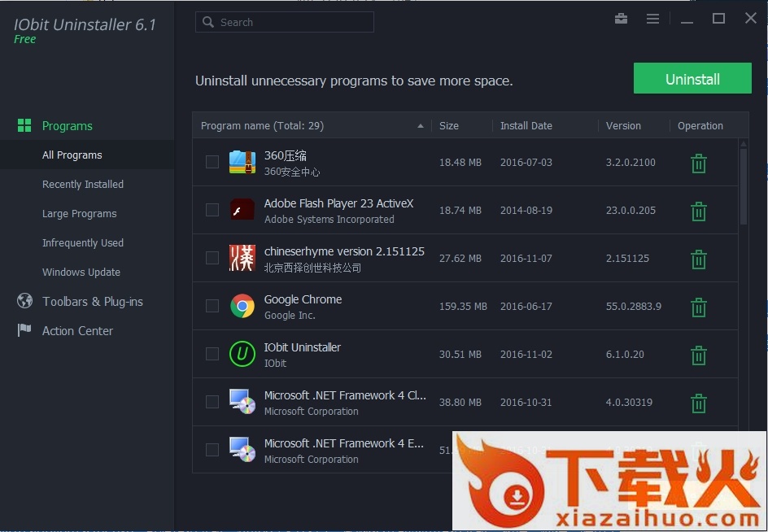Select the Microsoft .NET Framework 4 Cl... name

(345, 395)
